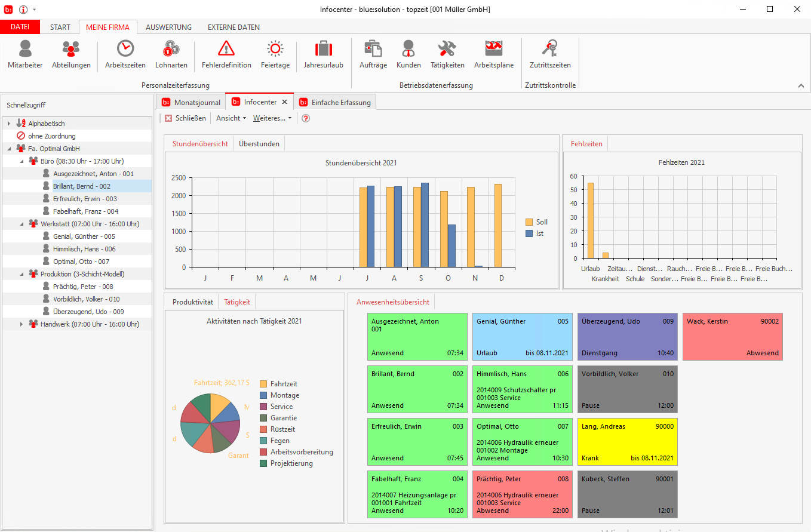Open Fehlerdefinition warning icon
Screen dimensions: 811x532
pos(226,49)
